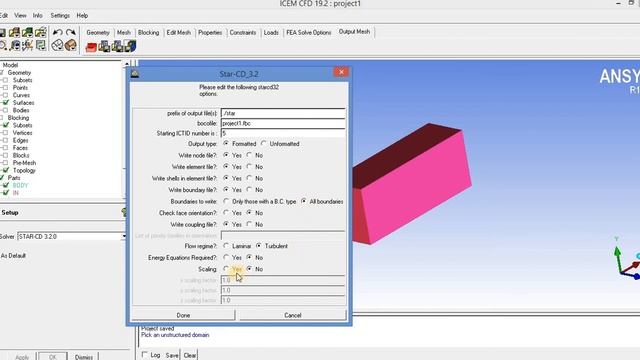Switch to the Geometry tab

(x=98, y=32)
